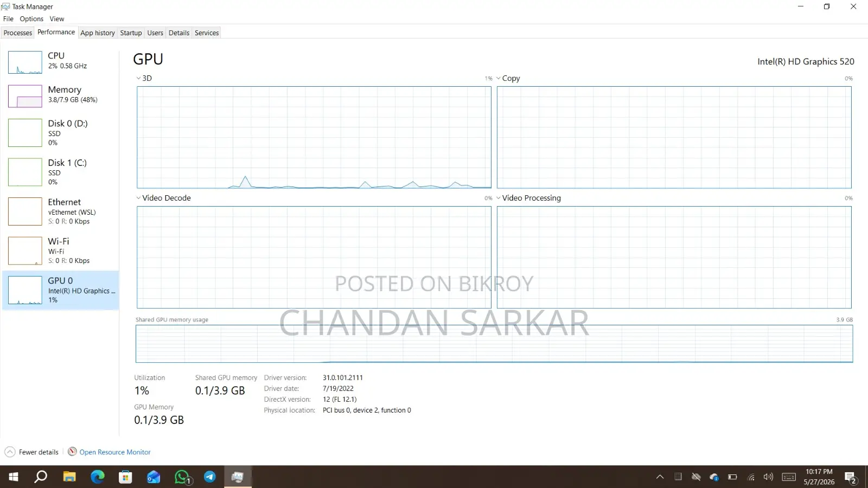Select Memory in the performance sidebar
The image size is (868, 488).
[61, 96]
